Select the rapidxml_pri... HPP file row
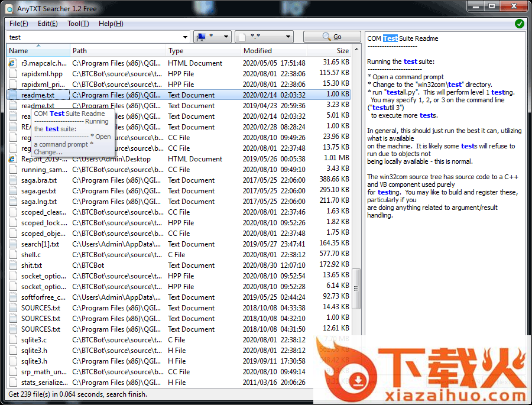 click(x=179, y=84)
